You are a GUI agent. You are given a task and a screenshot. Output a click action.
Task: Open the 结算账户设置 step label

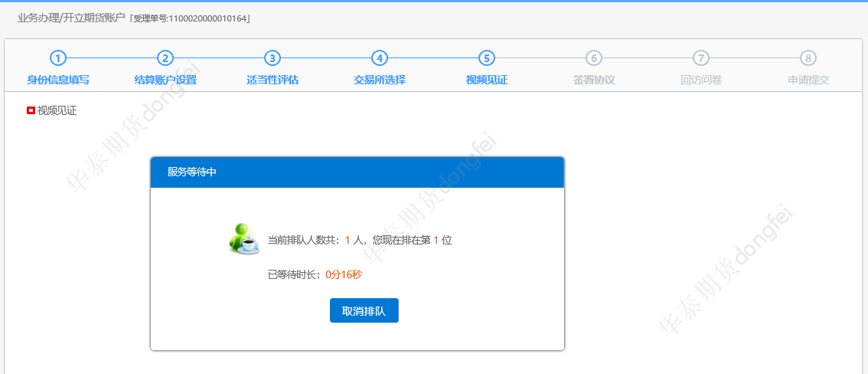click(x=165, y=80)
